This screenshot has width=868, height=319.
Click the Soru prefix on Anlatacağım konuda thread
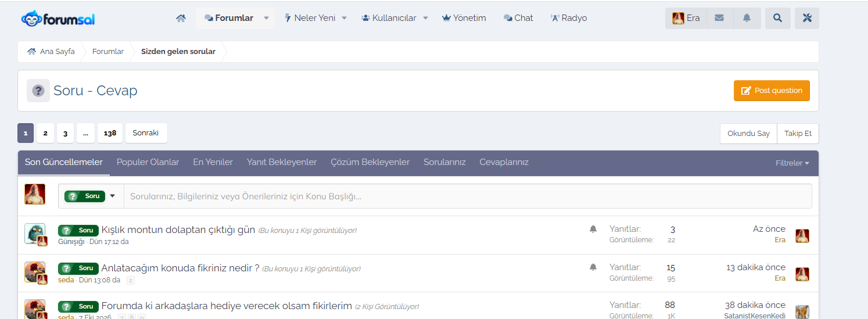click(78, 268)
